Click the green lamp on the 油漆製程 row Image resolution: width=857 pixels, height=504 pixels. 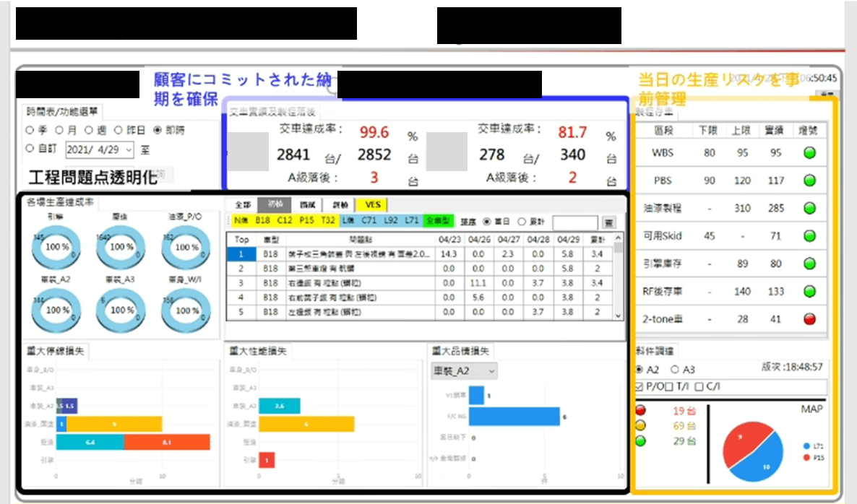pyautogui.click(x=809, y=208)
